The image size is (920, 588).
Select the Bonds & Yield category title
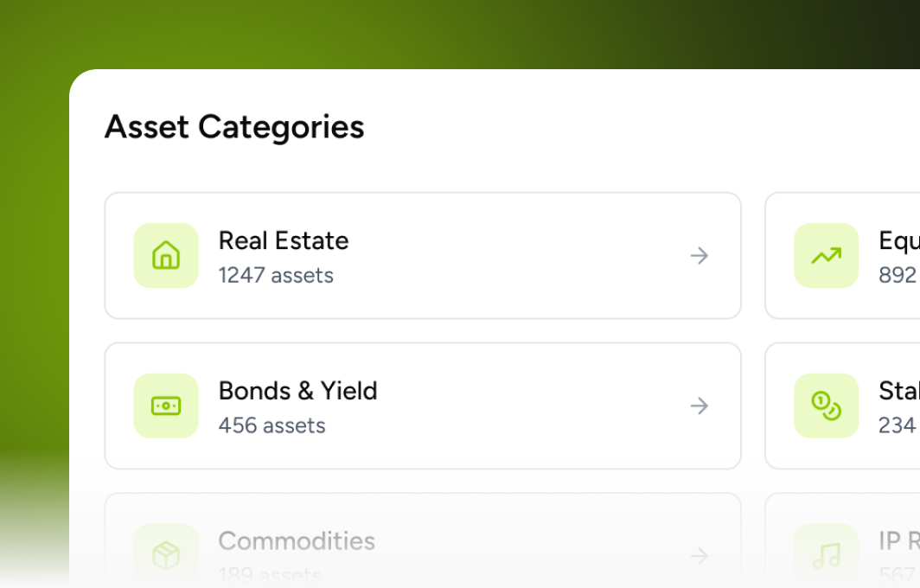tap(297, 391)
